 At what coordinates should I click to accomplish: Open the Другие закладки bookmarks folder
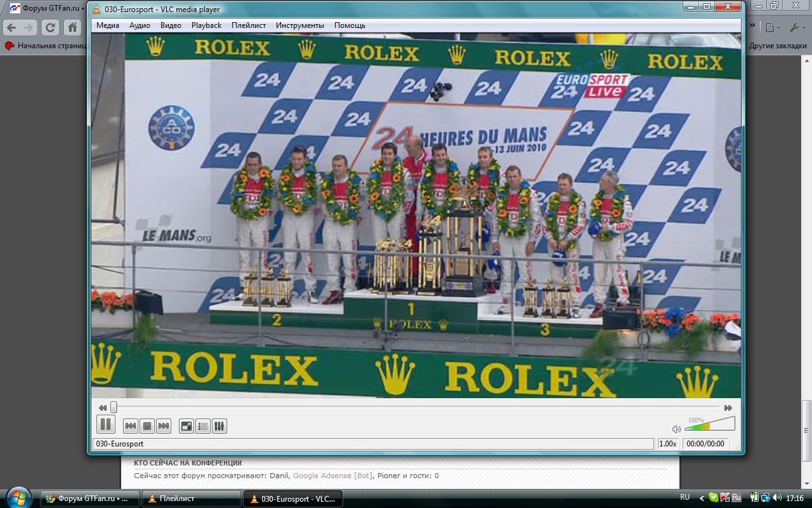(777, 46)
